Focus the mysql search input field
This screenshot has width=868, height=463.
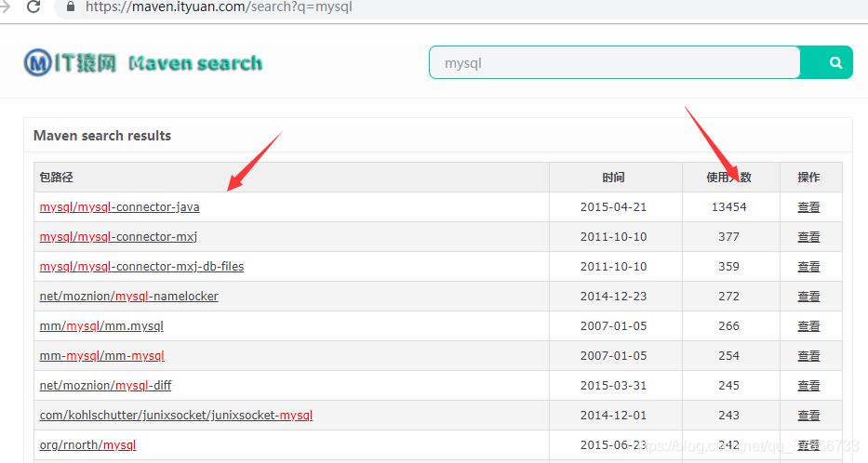(615, 62)
